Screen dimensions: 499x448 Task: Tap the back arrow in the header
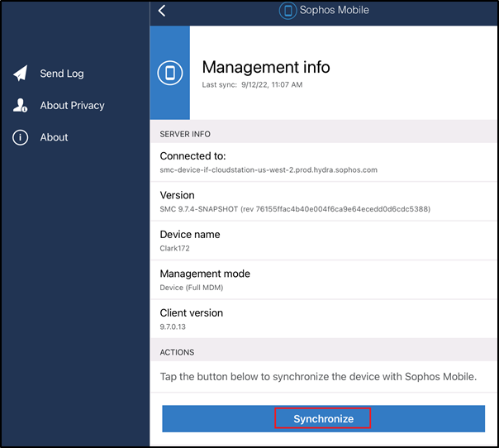point(162,11)
